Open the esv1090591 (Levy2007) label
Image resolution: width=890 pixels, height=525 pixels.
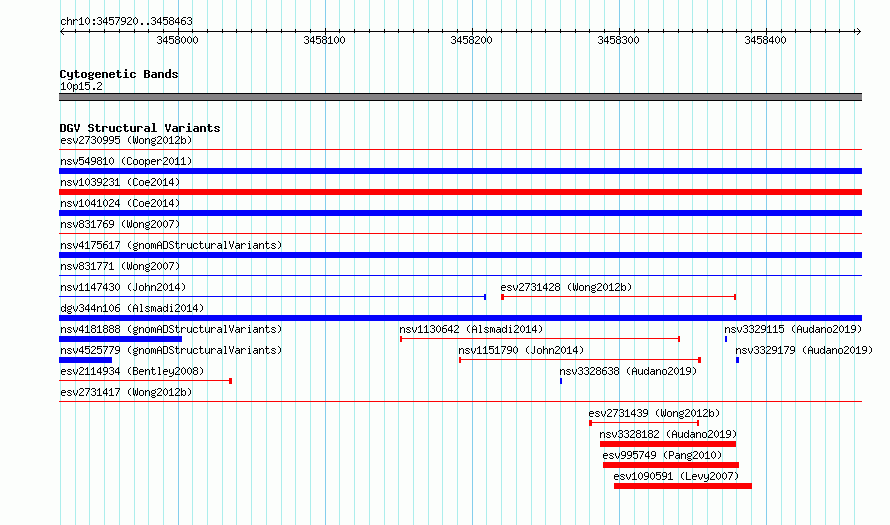676,476
